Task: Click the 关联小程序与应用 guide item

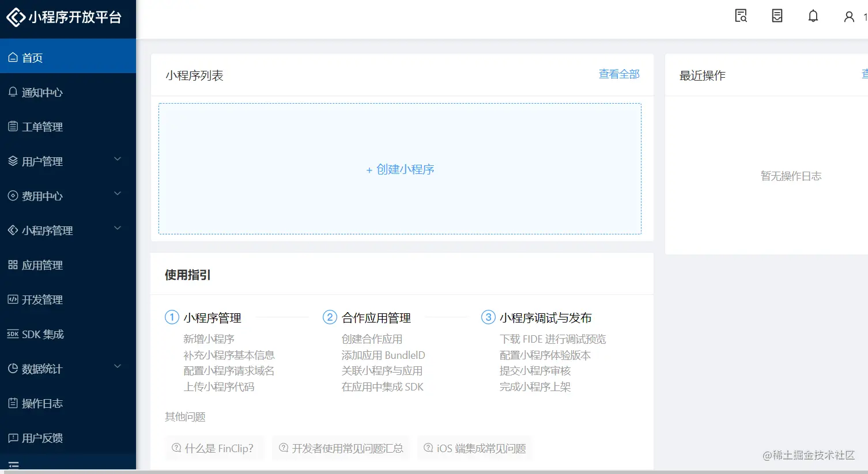Action: [382, 371]
